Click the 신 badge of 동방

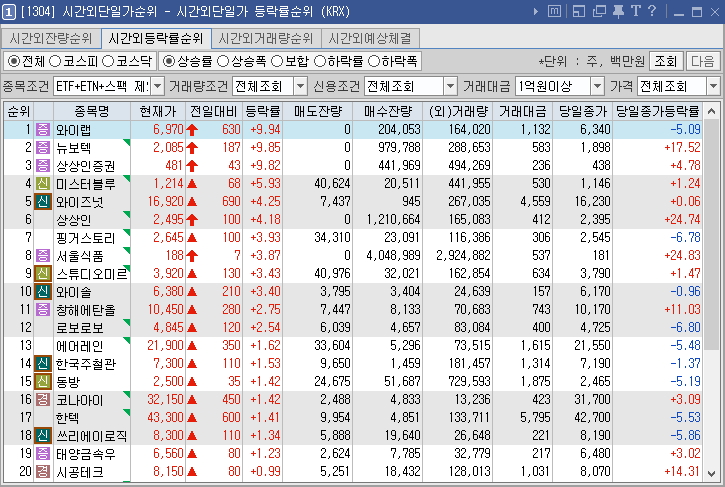[x=43, y=382]
